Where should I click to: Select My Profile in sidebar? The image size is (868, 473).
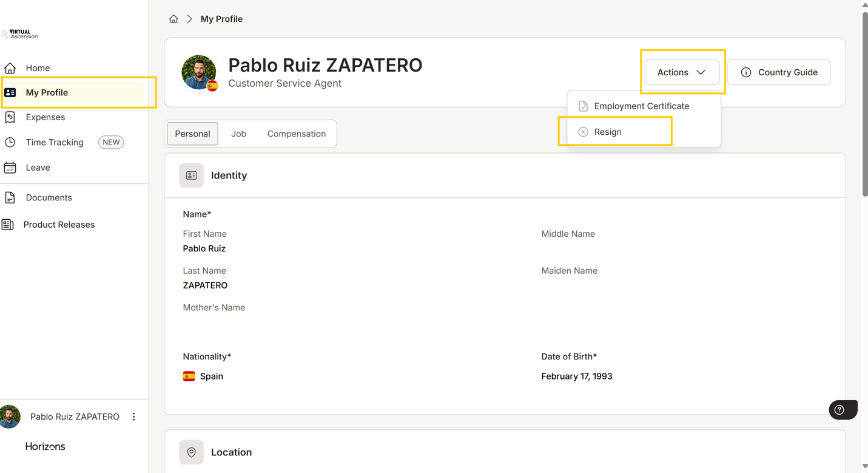pyautogui.click(x=47, y=93)
